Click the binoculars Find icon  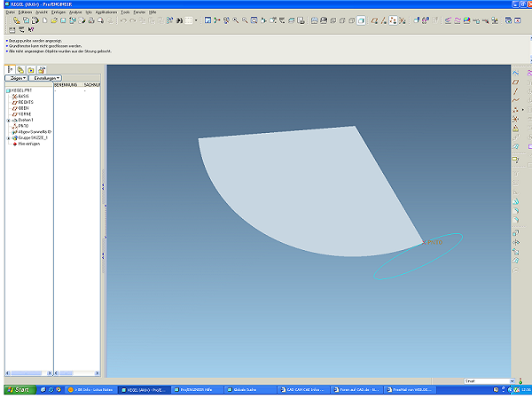[179, 20]
